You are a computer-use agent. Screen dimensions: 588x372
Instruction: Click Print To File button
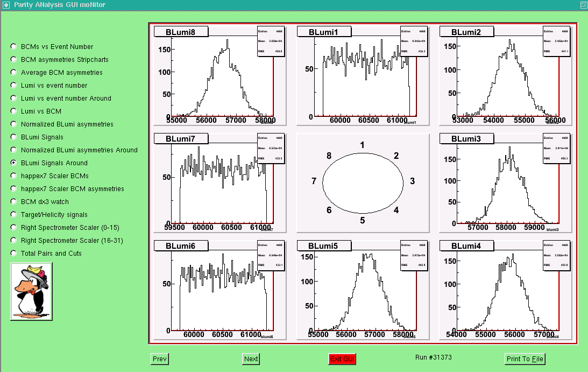[525, 359]
